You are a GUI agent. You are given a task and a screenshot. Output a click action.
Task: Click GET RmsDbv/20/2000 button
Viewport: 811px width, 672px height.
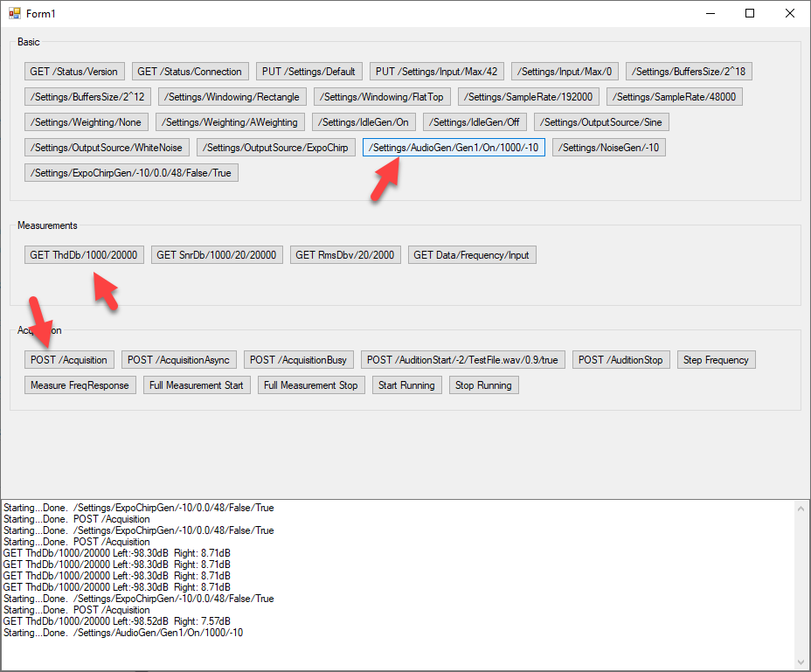tap(345, 254)
